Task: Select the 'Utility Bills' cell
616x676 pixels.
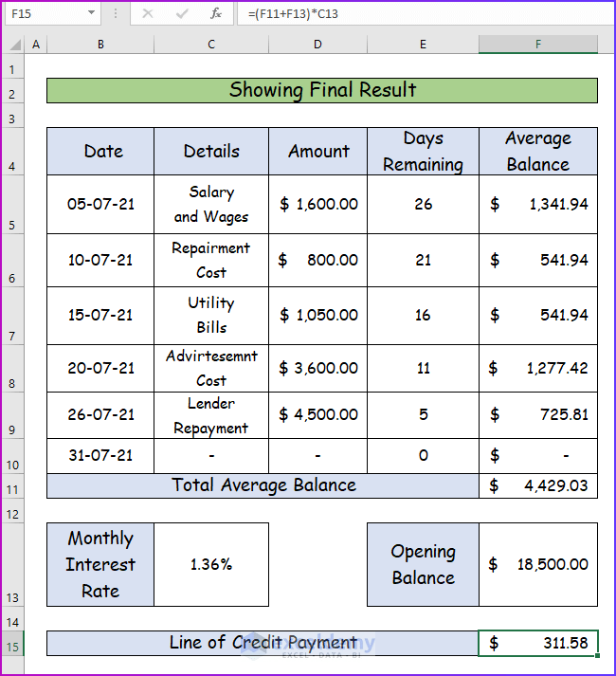Action: click(x=211, y=316)
